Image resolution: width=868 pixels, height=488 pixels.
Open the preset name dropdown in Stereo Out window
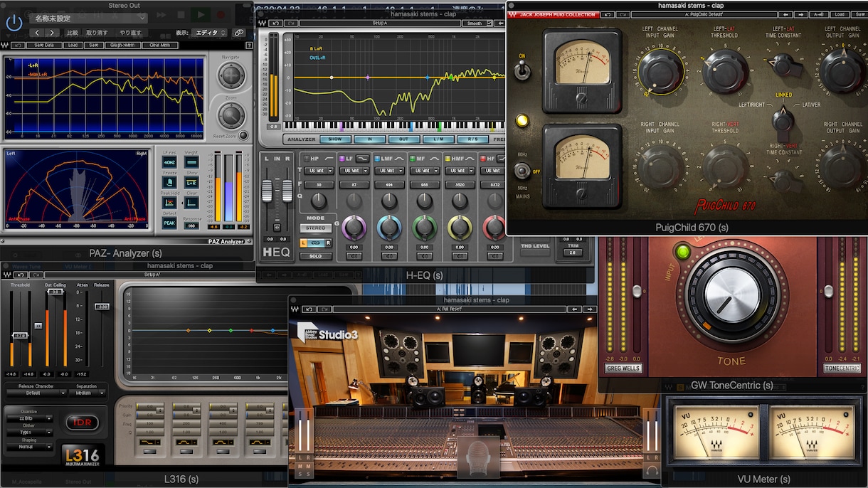[x=88, y=18]
